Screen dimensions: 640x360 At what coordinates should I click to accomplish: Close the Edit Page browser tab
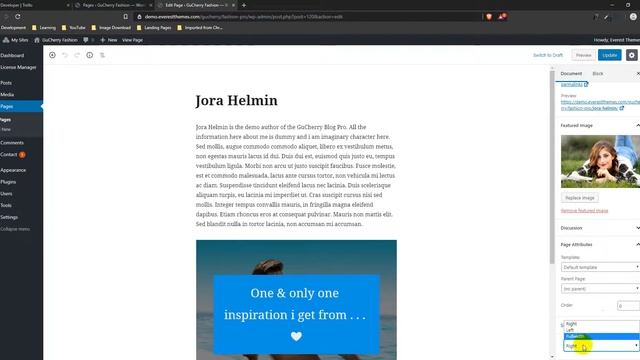(x=233, y=5)
